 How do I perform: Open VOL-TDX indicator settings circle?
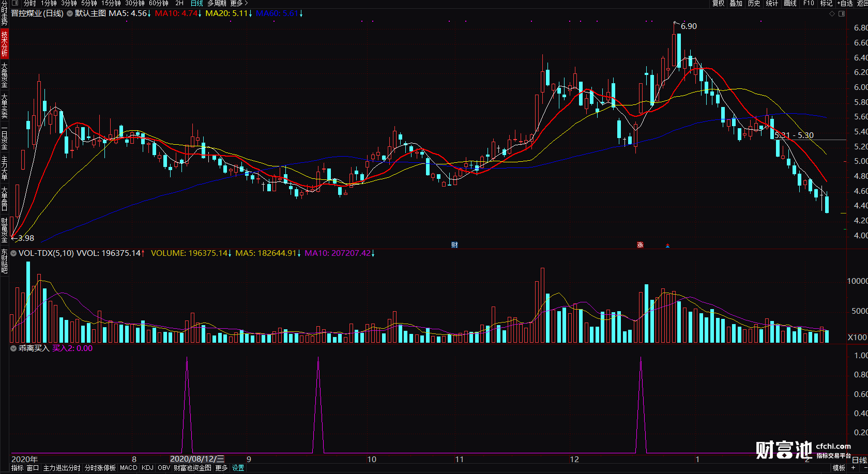[13, 253]
